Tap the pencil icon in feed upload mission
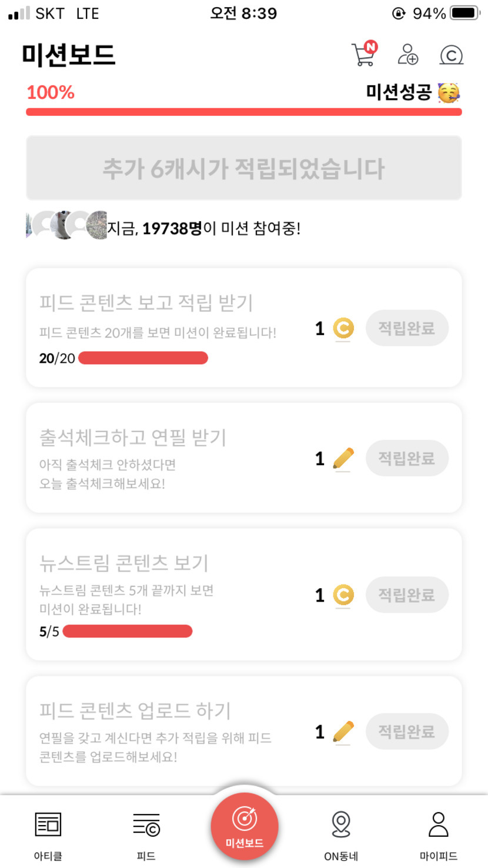This screenshot has height=868, width=488. click(x=343, y=732)
